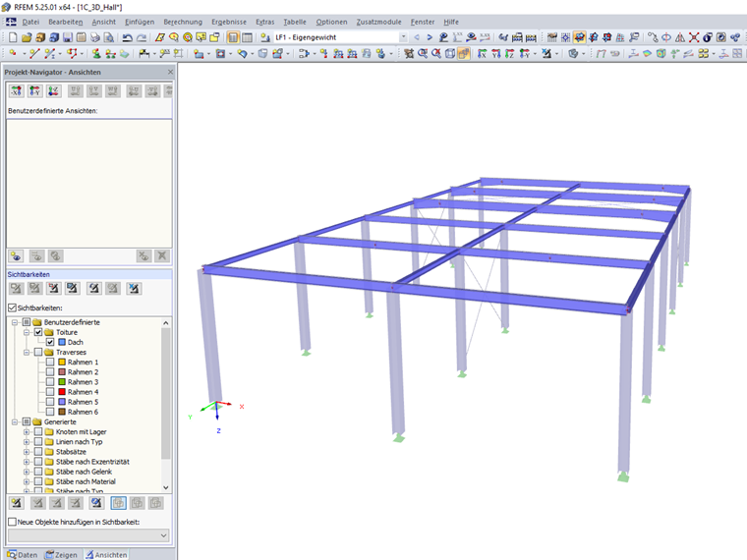The width and height of the screenshot is (747, 560).
Task: Check the Rahmen 1 checkbox
Action: [x=50, y=362]
